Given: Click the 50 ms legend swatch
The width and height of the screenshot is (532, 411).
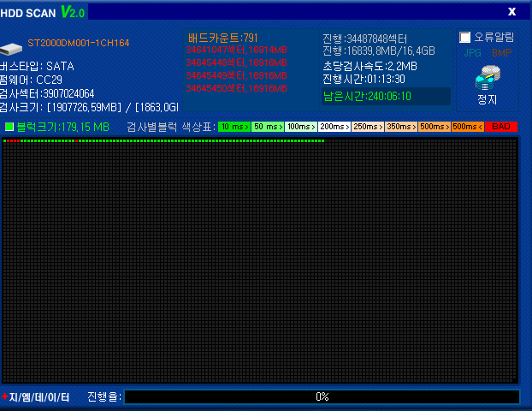Looking at the screenshot, I should [267, 127].
